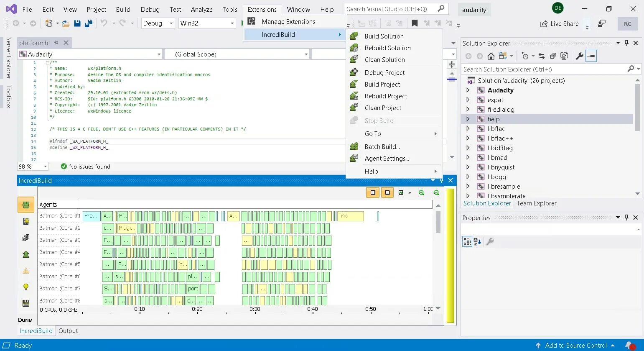The width and height of the screenshot is (644, 351).
Task: Open the IncrediBuild progress view icon
Action: (26, 205)
